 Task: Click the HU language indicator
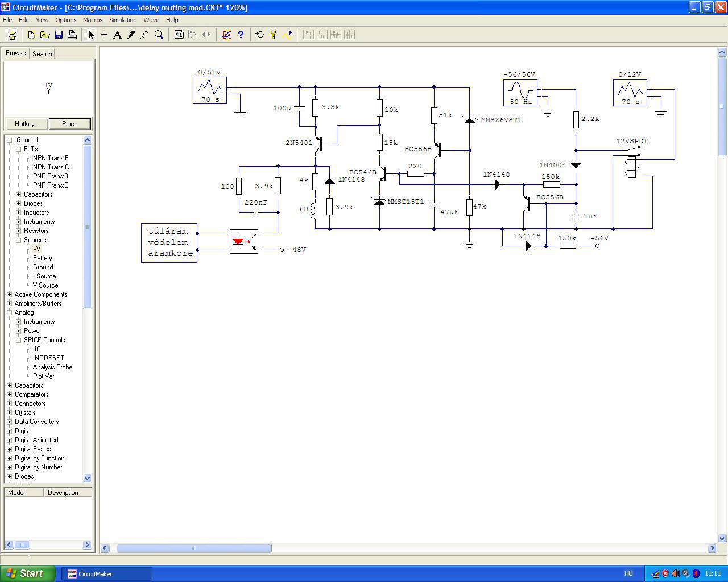[x=628, y=573]
